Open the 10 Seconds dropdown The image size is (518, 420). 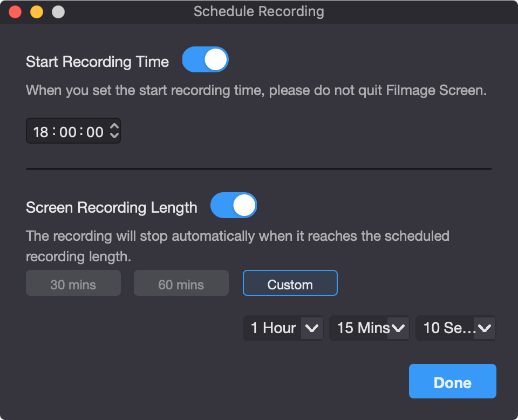[455, 328]
